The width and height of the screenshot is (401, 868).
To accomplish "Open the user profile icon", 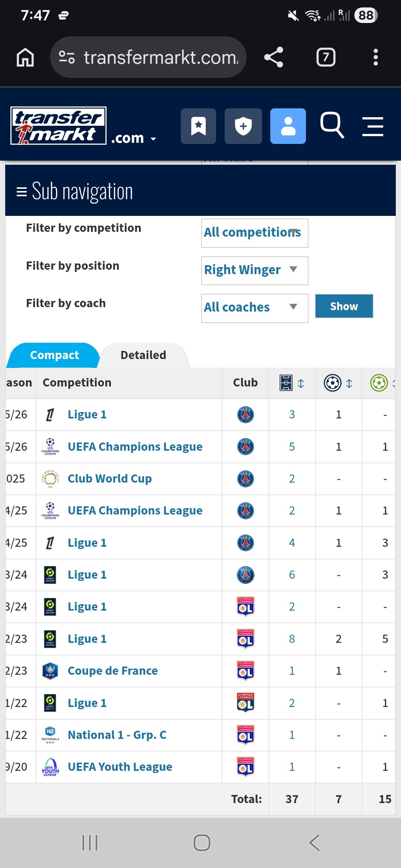I will click(288, 126).
